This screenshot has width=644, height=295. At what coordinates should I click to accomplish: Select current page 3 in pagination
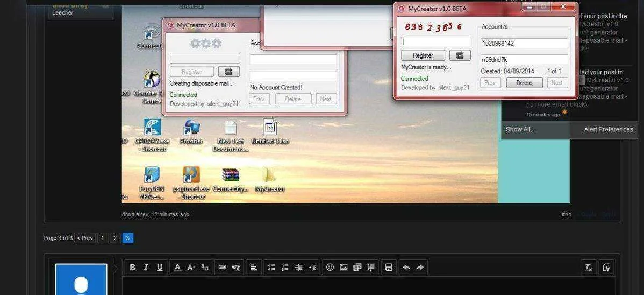(128, 238)
